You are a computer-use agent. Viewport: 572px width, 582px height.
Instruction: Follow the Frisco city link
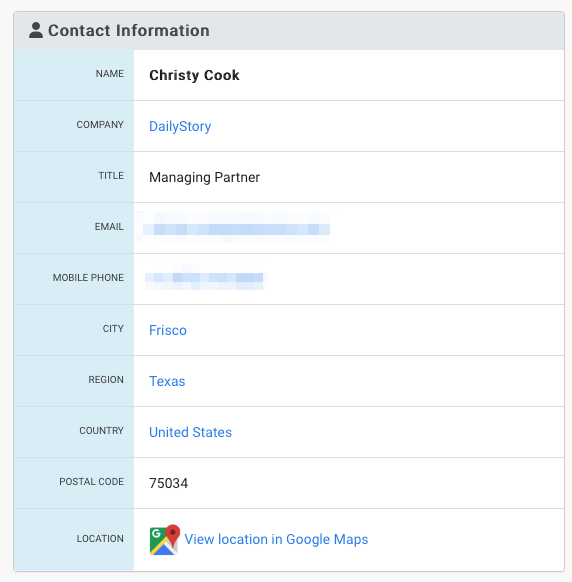click(x=168, y=330)
